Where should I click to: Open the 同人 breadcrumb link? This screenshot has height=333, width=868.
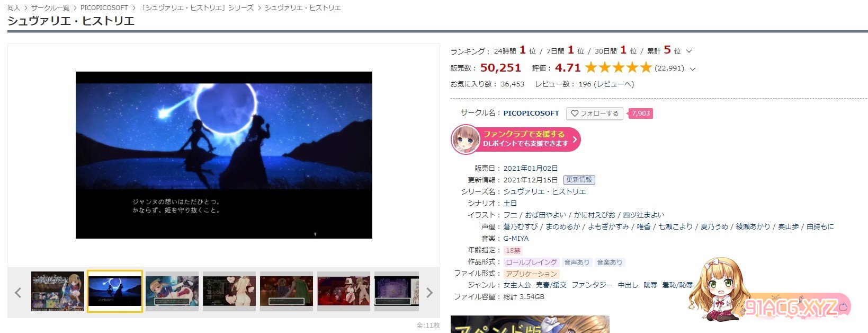[13, 8]
